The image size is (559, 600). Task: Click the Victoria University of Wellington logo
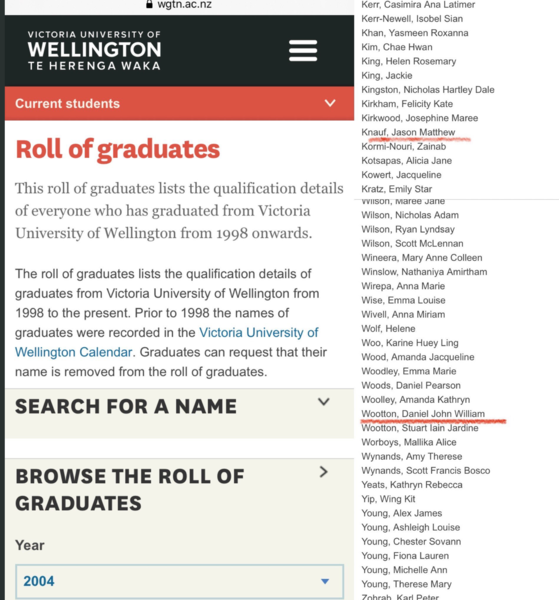[x=94, y=51]
